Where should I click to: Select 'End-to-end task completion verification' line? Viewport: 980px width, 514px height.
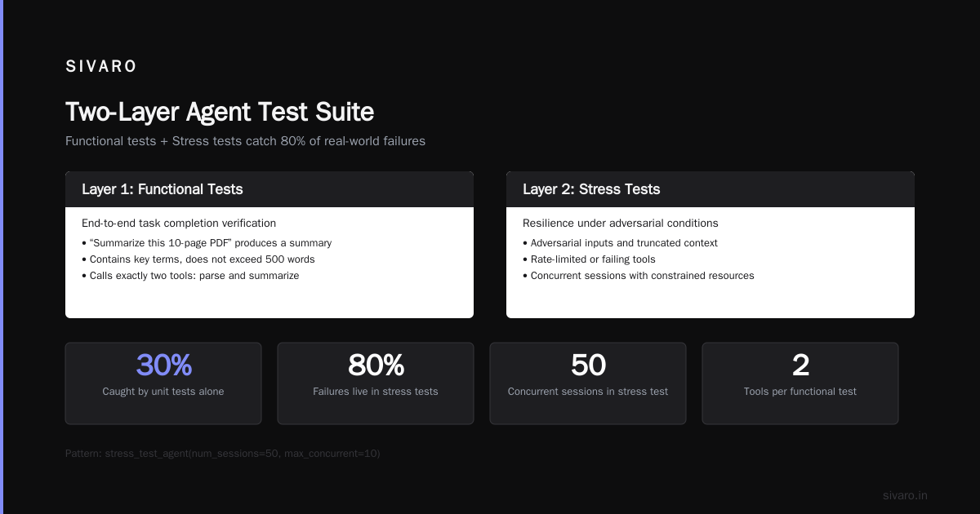[x=179, y=223]
